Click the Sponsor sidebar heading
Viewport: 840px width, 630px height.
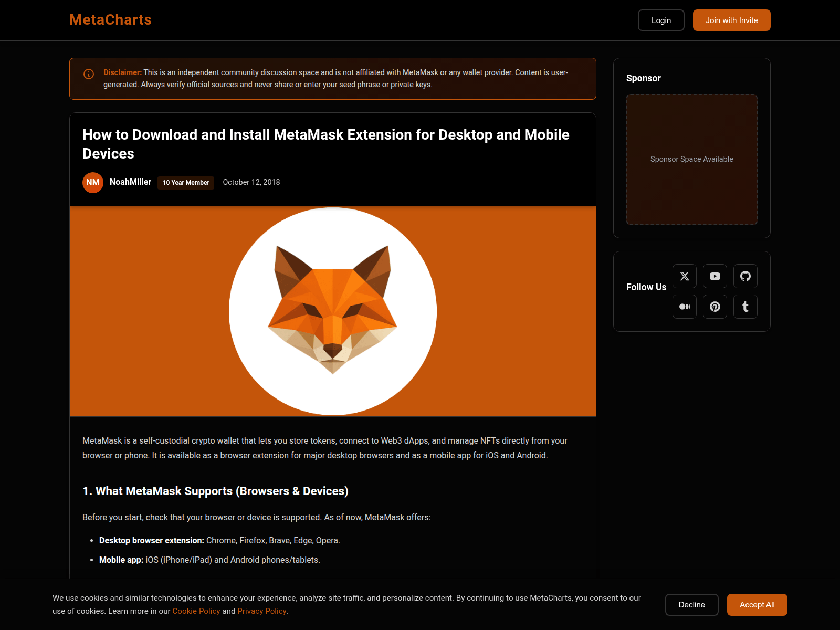click(644, 78)
